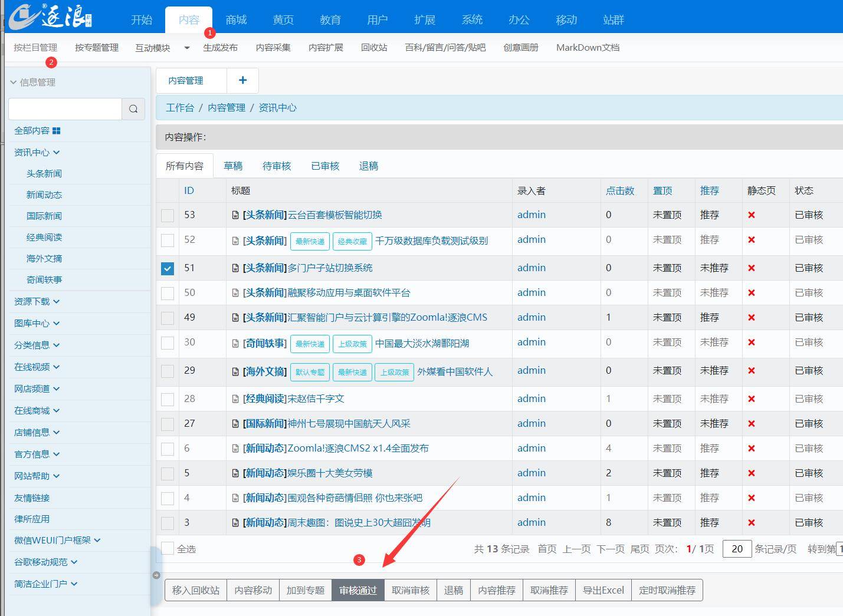Image resolution: width=843 pixels, height=616 pixels.
Task: Click the document icon in row 51
Action: [x=235, y=268]
